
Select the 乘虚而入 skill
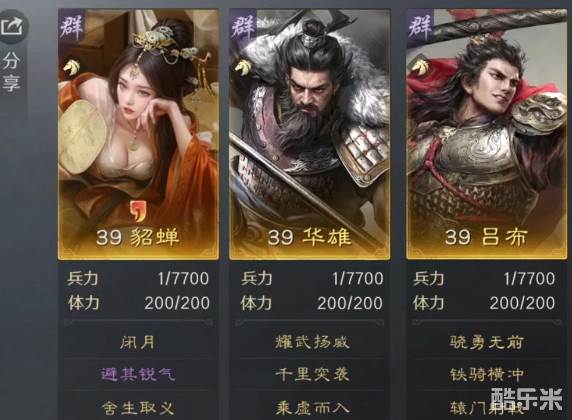312,408
